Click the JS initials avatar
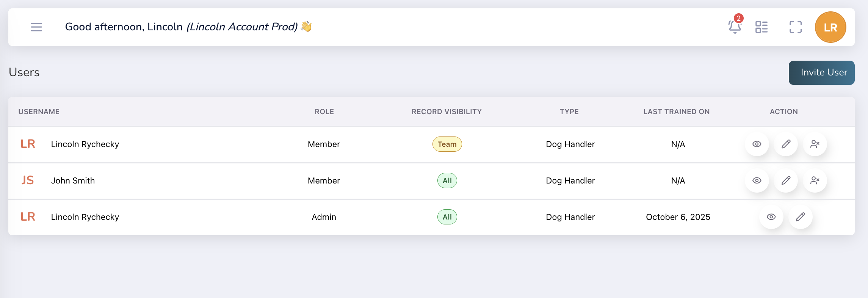Viewport: 868px width, 298px height. click(28, 180)
